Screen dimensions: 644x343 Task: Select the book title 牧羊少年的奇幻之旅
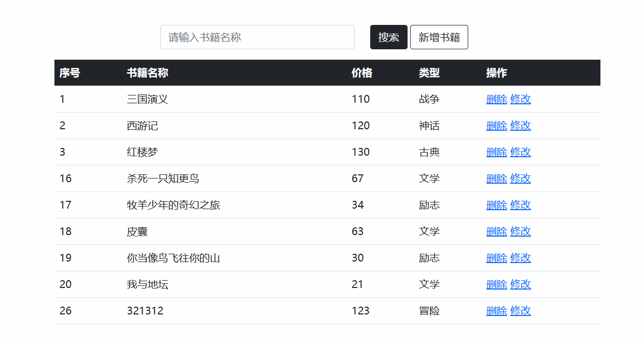(174, 205)
